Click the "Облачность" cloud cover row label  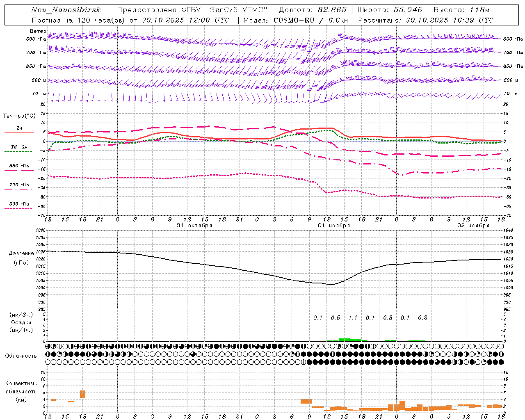21,356
